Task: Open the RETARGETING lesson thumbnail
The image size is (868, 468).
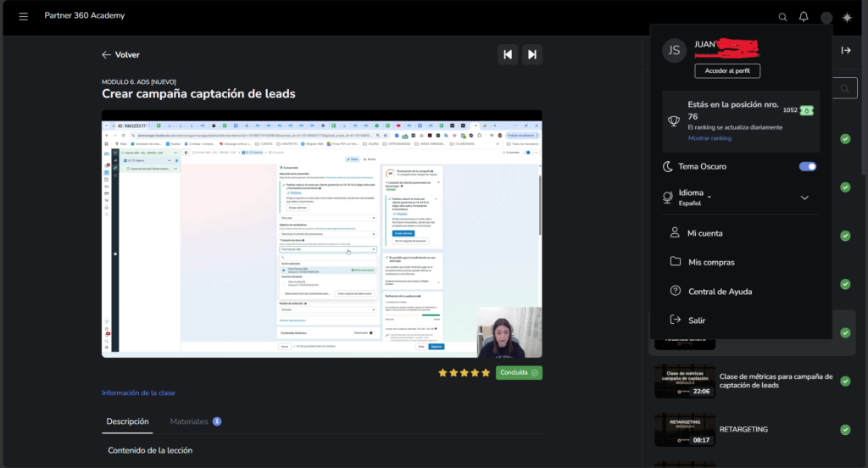Action: 685,429
